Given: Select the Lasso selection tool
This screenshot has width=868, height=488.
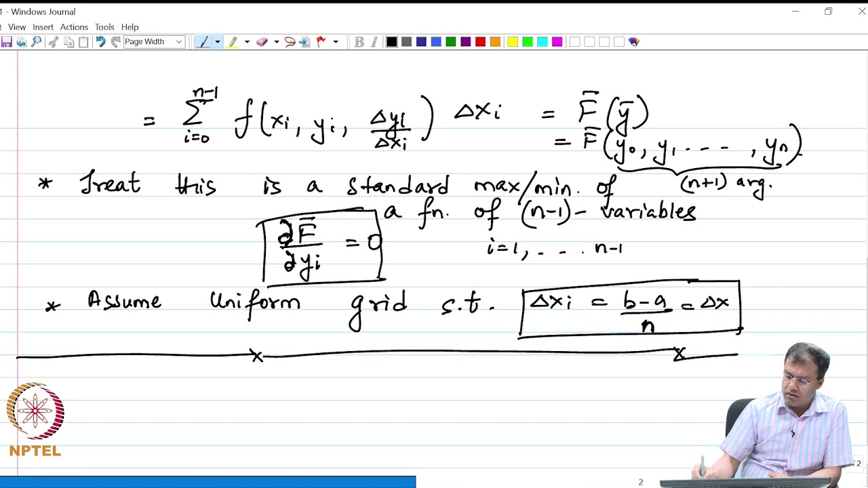Looking at the screenshot, I should pyautogui.click(x=290, y=42).
